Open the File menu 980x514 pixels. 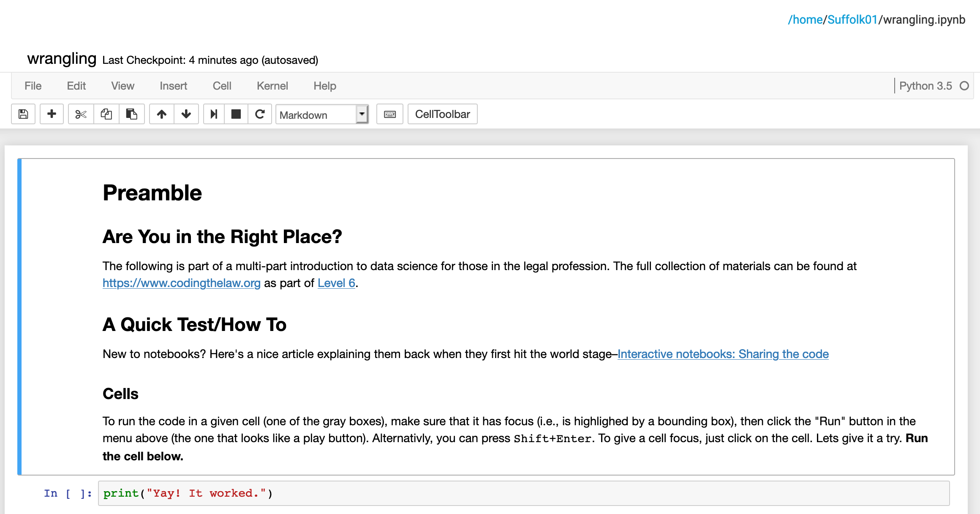tap(33, 86)
